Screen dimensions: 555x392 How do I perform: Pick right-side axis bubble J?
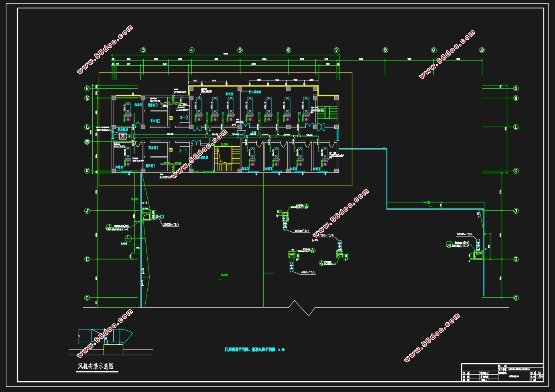tap(516, 211)
